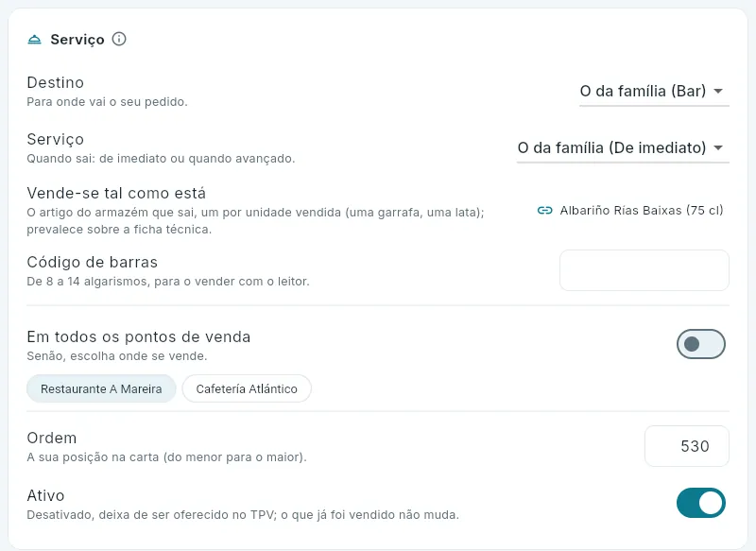Click the 'Vende-se tal como está' label
Viewport: 756px width, 551px height.
(116, 193)
